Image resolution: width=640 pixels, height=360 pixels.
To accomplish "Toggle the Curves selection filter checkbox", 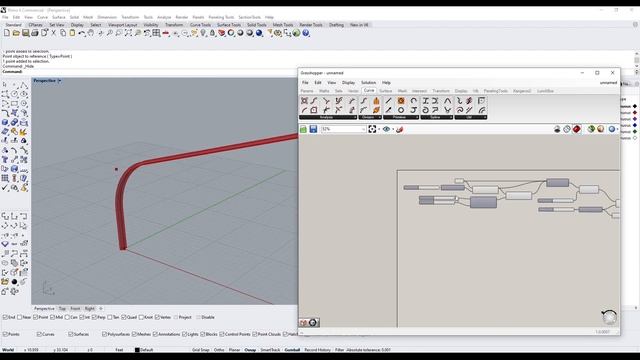I will click(39, 334).
